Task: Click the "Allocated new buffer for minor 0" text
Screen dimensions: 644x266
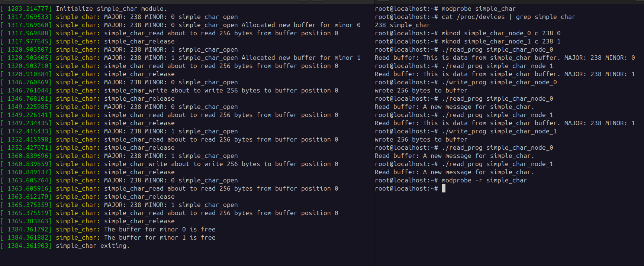Action: click(301, 25)
